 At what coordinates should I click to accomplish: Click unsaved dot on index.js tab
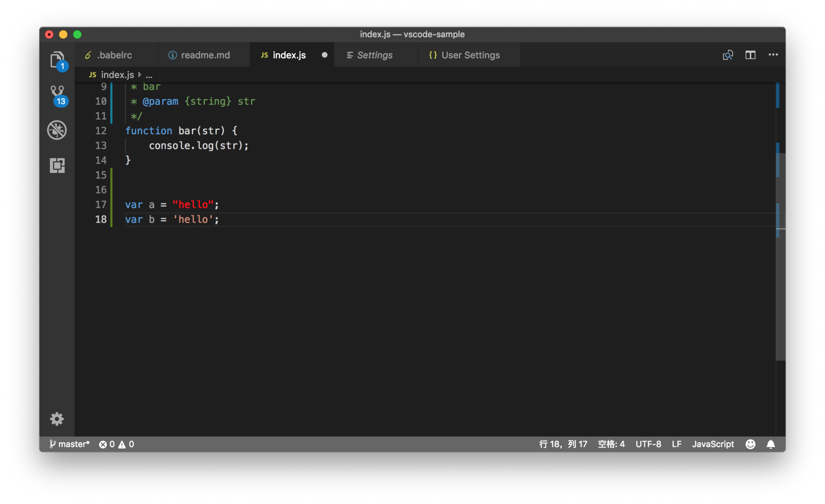pyautogui.click(x=324, y=55)
